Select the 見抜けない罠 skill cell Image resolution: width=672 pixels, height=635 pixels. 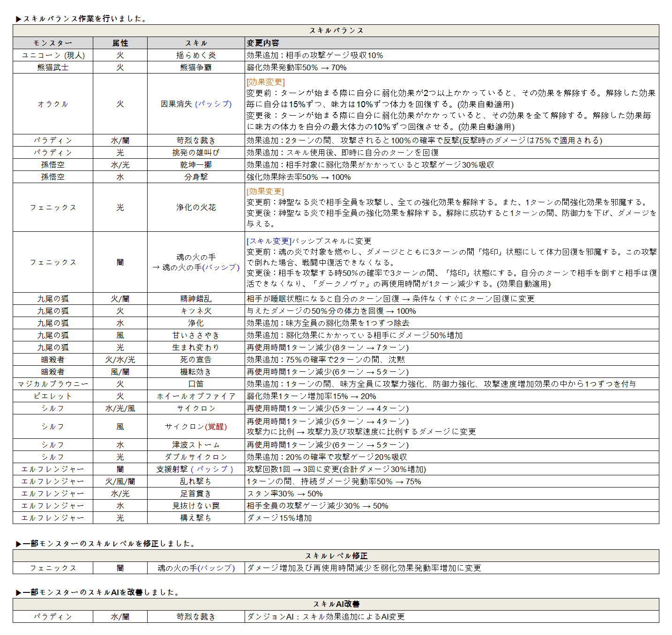click(x=196, y=506)
